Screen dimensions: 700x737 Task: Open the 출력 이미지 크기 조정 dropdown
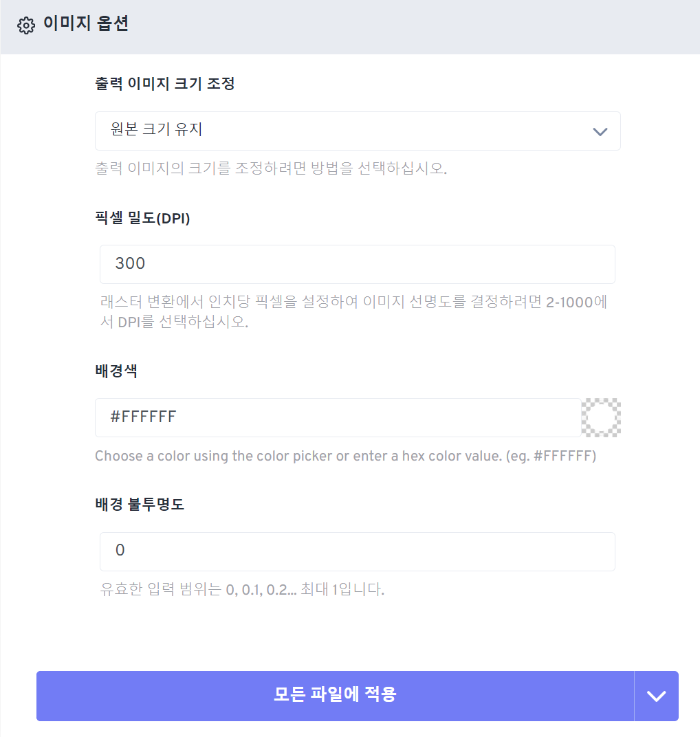coord(358,131)
